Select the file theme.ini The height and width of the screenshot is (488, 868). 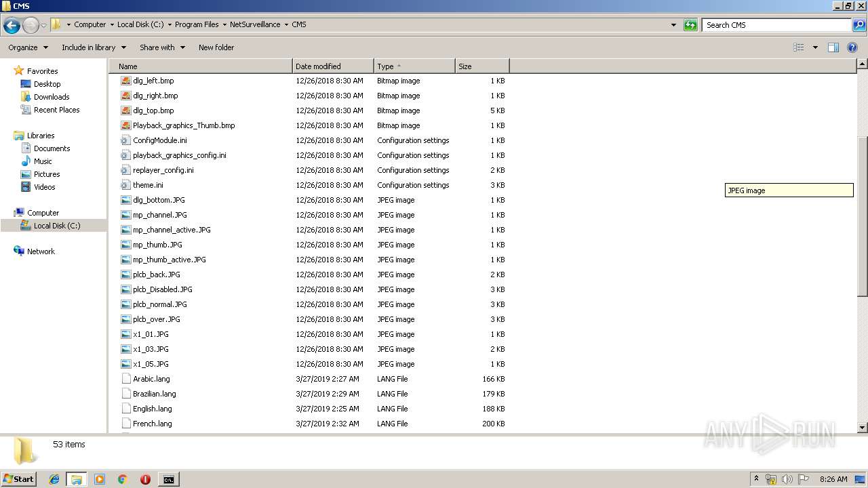click(148, 185)
